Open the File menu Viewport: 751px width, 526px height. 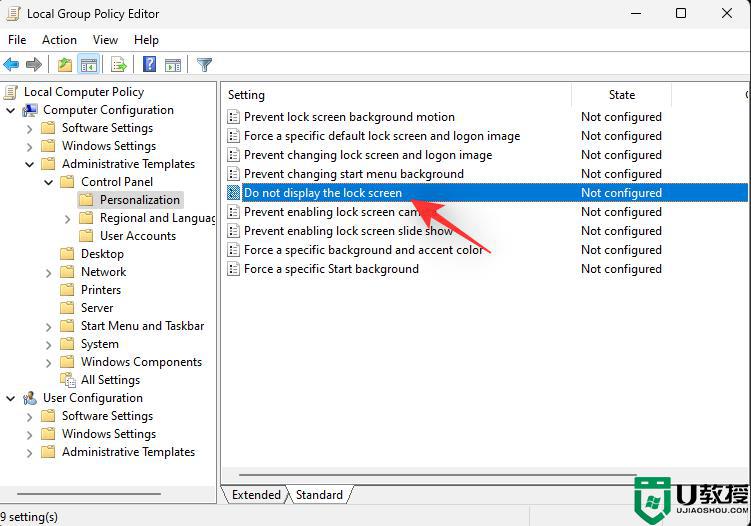(17, 40)
